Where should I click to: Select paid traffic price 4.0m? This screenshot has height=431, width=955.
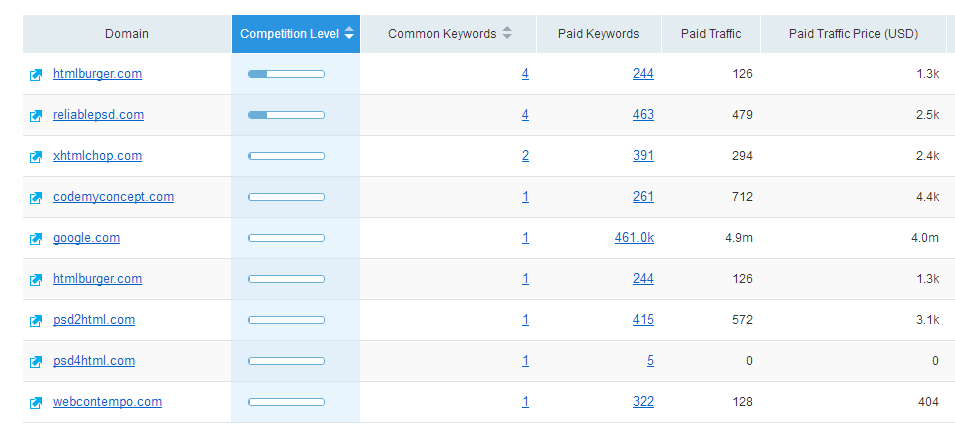coord(925,237)
